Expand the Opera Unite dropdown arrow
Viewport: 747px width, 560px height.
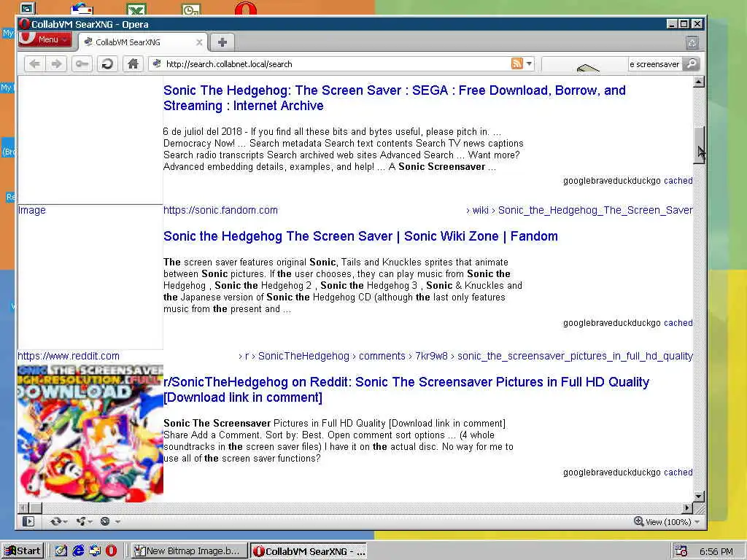(x=90, y=522)
